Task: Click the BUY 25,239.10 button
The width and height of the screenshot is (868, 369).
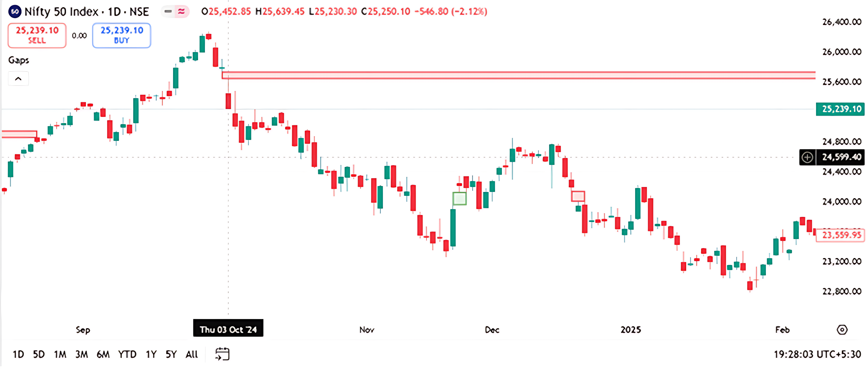Action: pos(122,36)
